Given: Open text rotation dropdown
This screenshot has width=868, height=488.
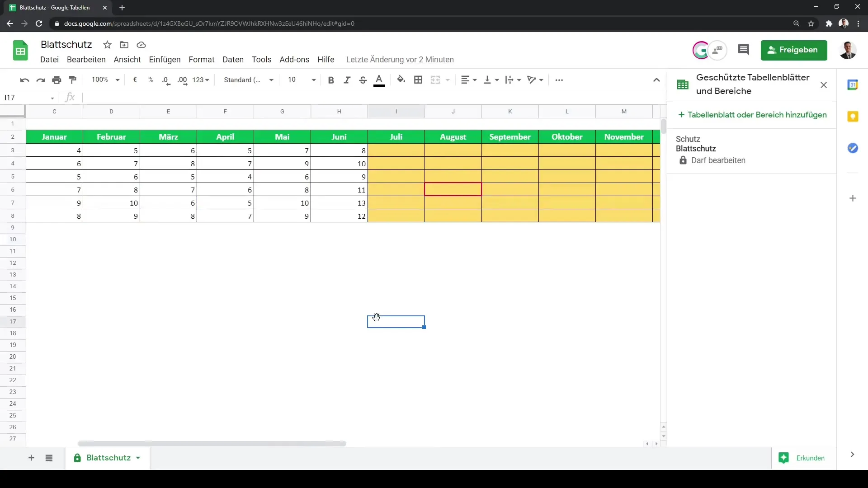Looking at the screenshot, I should [535, 80].
